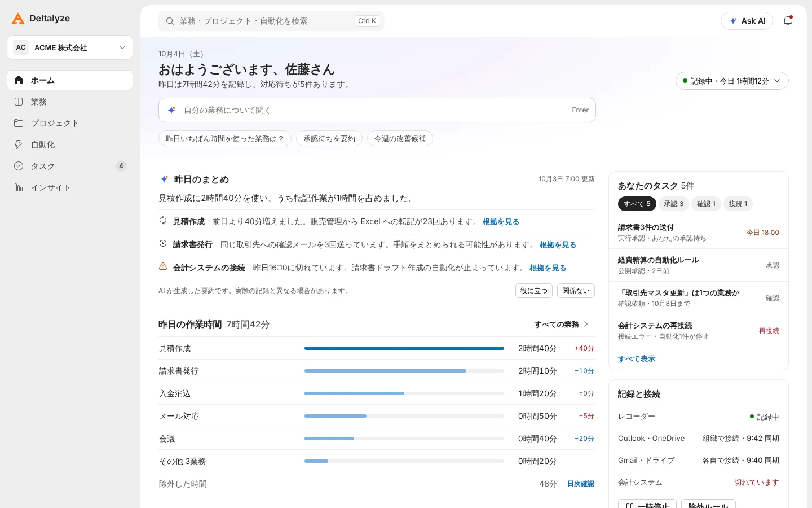Click the Deltalyze logo icon
This screenshot has height=508, width=812.
tap(18, 19)
